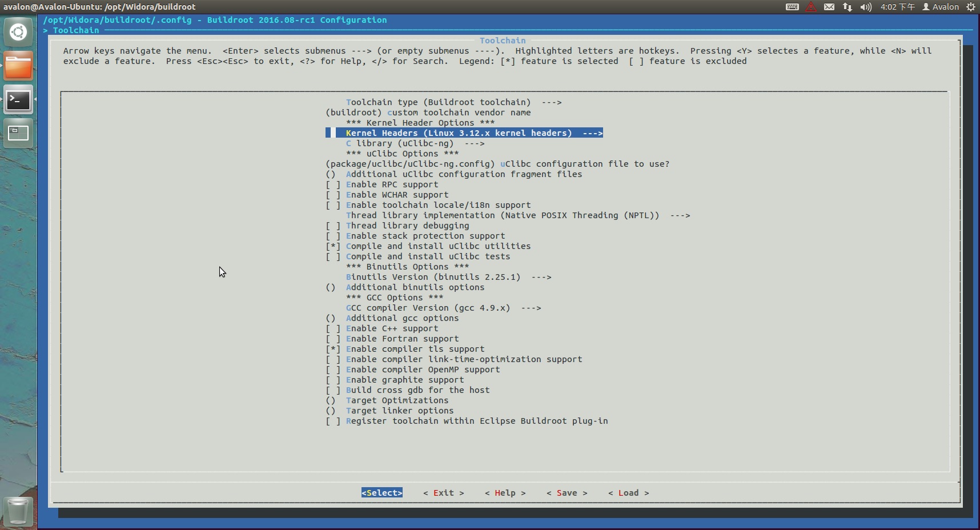Open the Avalon user account menu

[x=941, y=7]
